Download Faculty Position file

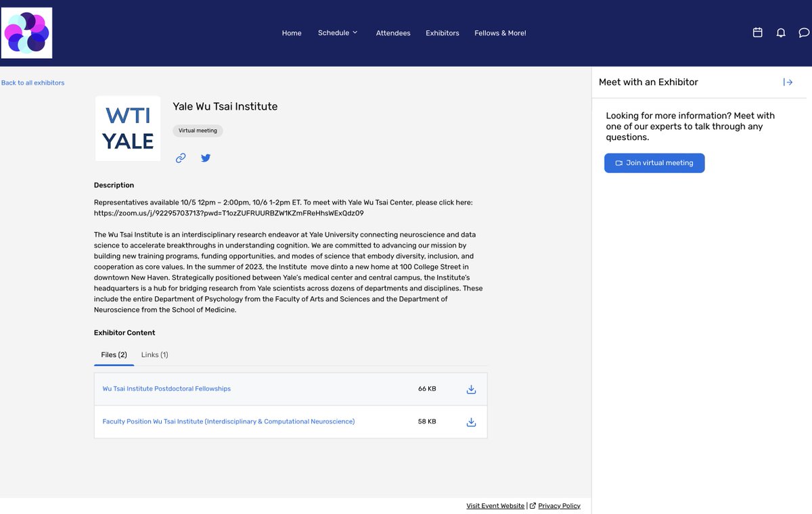tap(472, 422)
